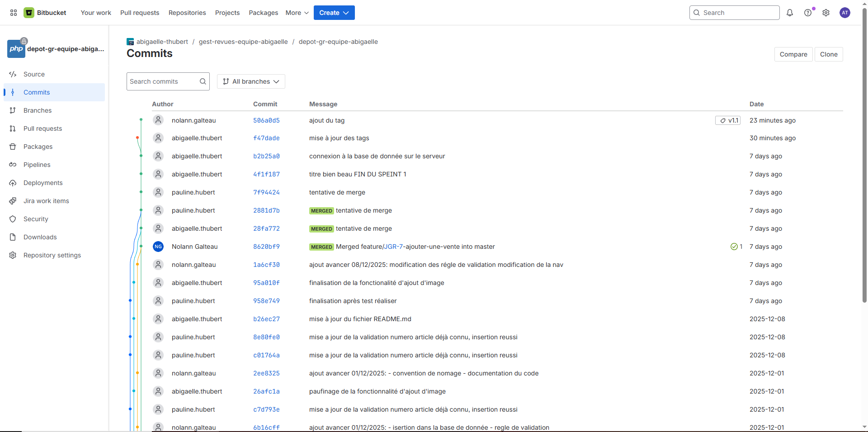Open the JGR-7 Jira issue link
The height and width of the screenshot is (432, 868).
pos(393,247)
